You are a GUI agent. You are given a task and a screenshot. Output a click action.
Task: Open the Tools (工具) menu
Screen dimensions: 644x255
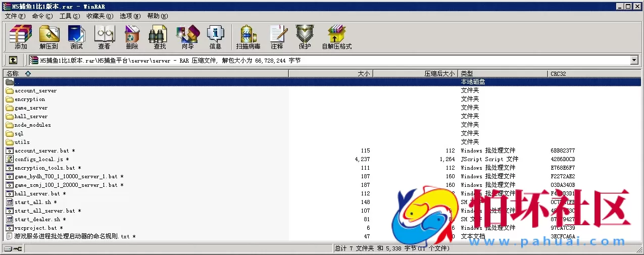click(x=70, y=16)
